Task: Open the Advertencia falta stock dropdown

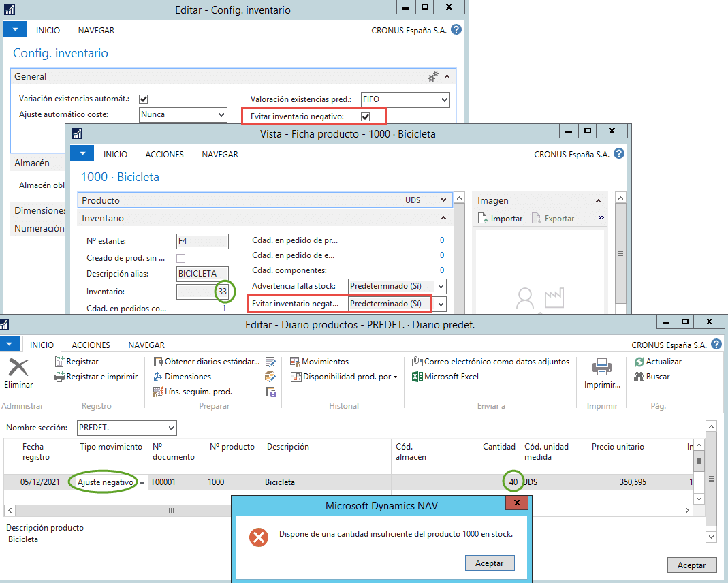Action: pyautogui.click(x=441, y=286)
